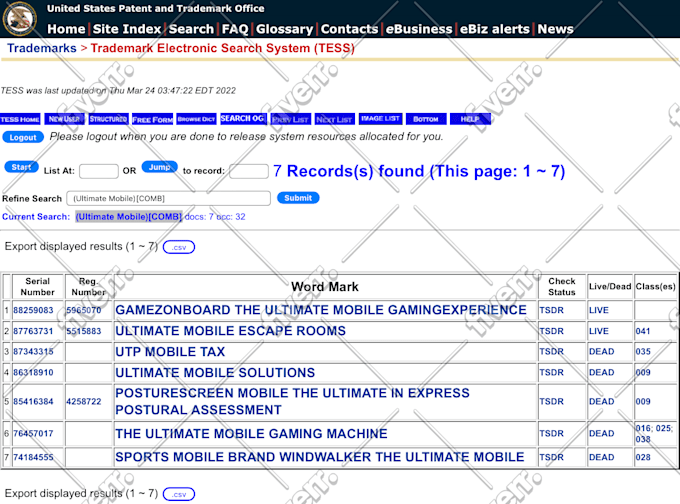Click DEAD status for UTP MOBILE TAX

602,351
